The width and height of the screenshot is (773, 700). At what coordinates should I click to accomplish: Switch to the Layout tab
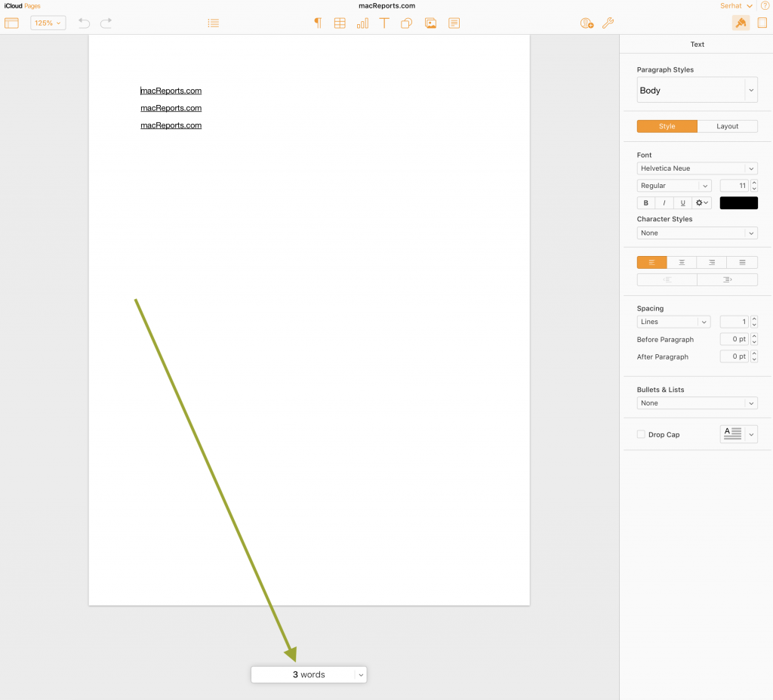727,126
